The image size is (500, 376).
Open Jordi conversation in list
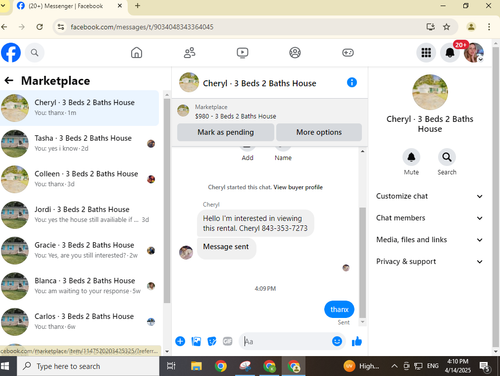[x=80, y=215]
